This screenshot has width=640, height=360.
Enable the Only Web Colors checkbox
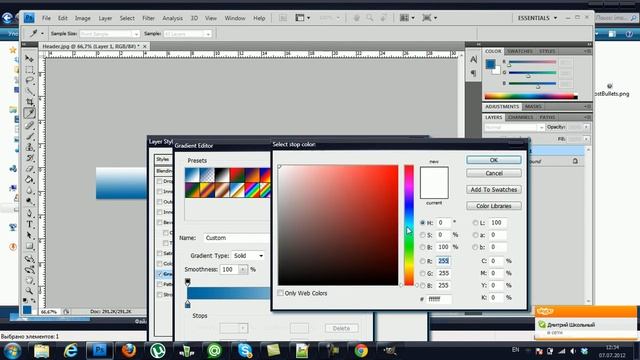(x=280, y=293)
